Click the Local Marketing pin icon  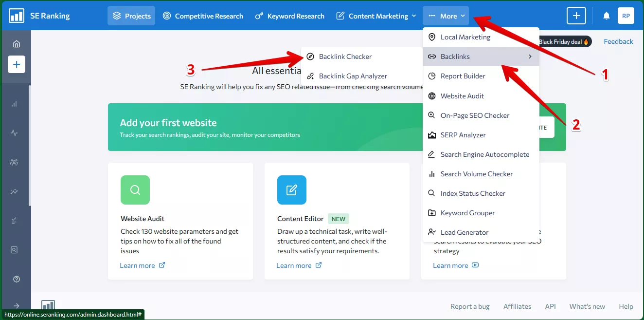point(431,37)
